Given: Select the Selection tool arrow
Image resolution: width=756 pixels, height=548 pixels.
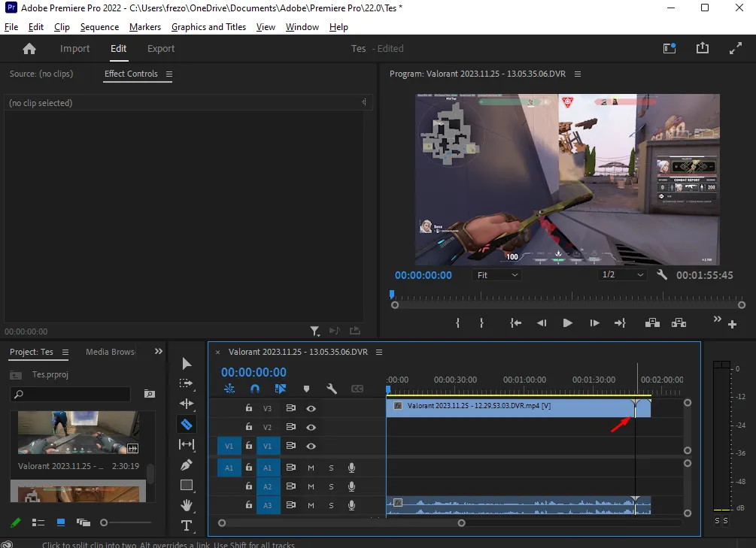Looking at the screenshot, I should pos(187,363).
